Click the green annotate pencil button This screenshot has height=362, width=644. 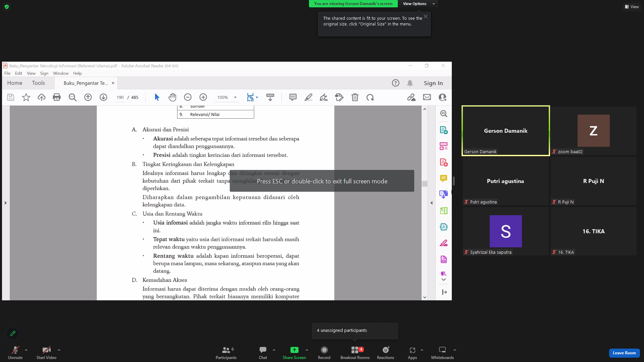point(13,334)
